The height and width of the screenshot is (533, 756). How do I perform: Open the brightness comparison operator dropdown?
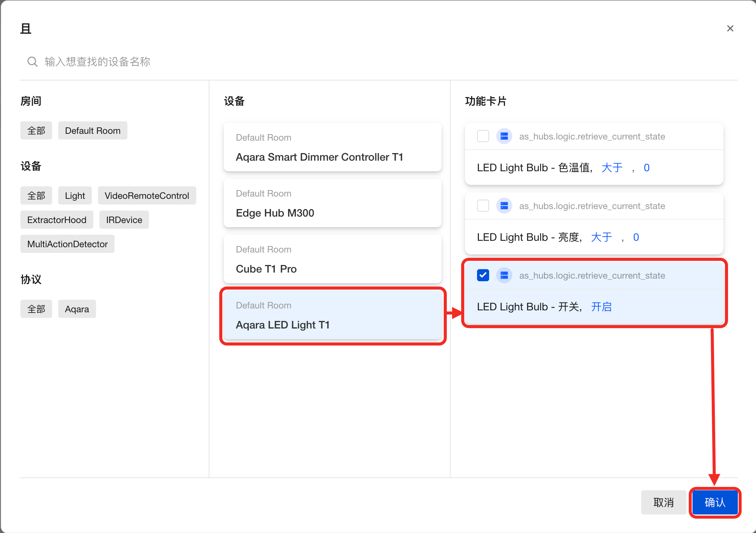pos(601,237)
